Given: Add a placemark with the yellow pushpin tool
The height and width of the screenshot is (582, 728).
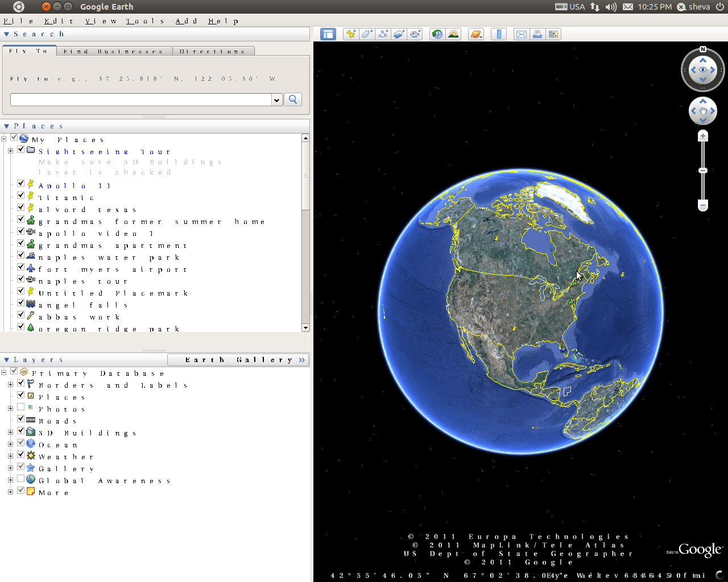Looking at the screenshot, I should tap(351, 34).
